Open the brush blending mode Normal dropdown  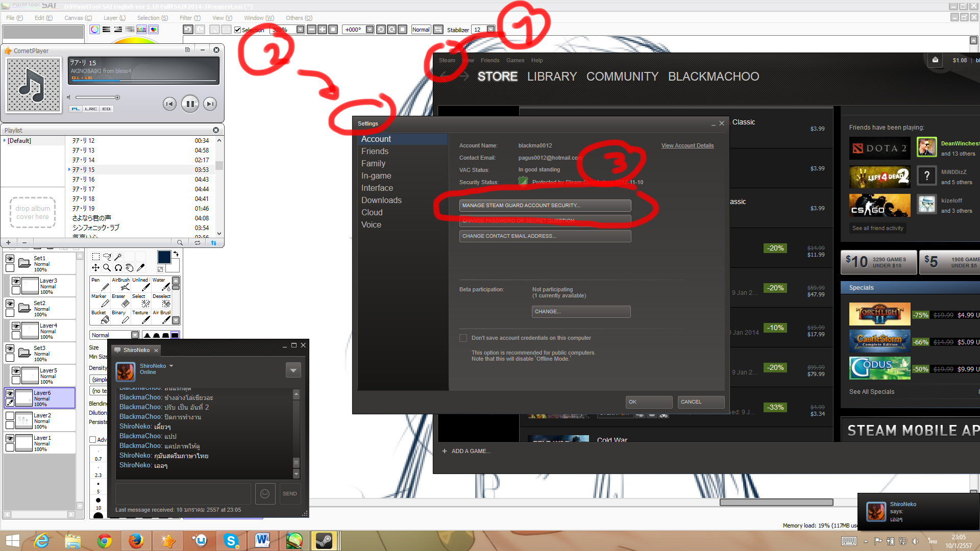pyautogui.click(x=135, y=335)
